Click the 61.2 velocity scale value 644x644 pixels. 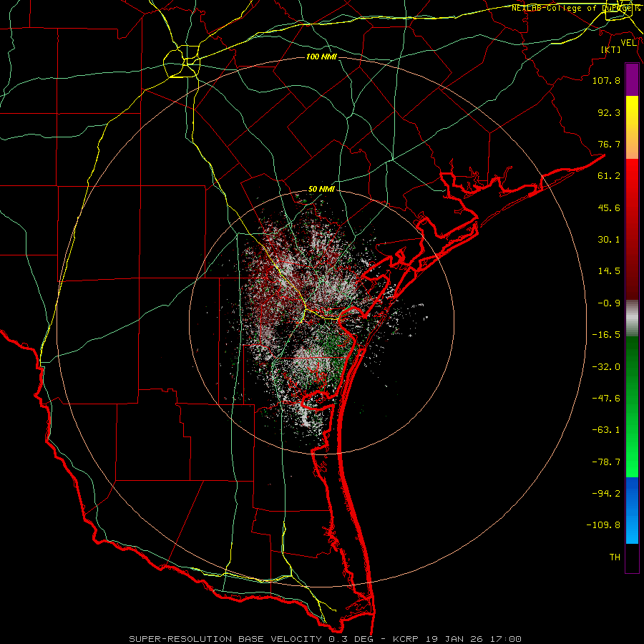click(x=609, y=176)
